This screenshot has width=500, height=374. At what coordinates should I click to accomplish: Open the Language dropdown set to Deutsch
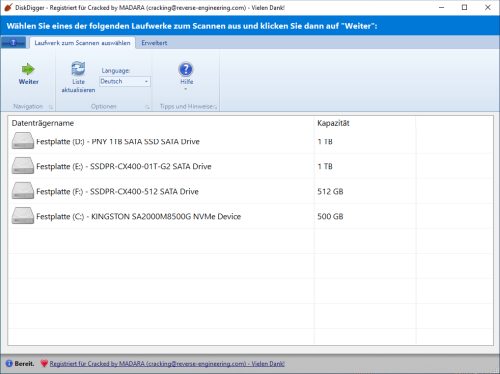click(x=125, y=81)
